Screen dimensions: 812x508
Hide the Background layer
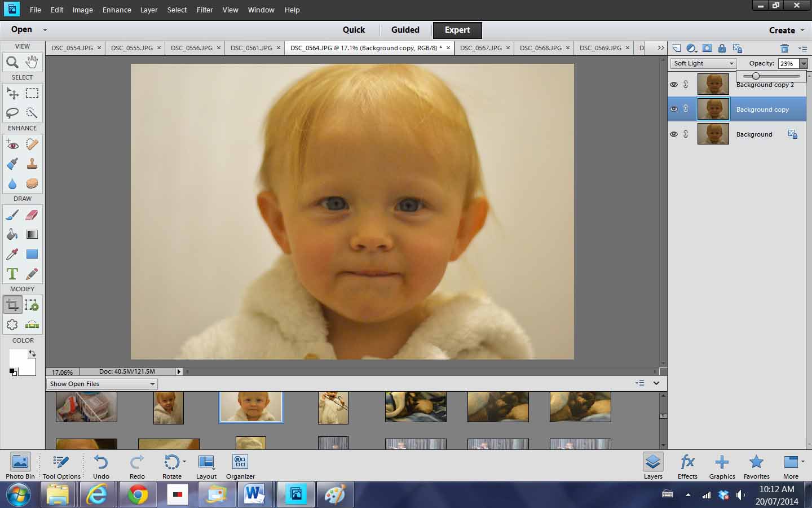tap(674, 134)
